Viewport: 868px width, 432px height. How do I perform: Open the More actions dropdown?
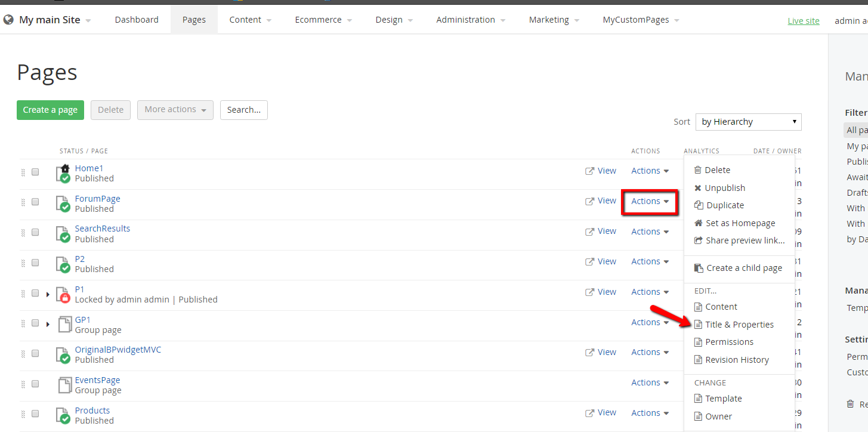click(x=175, y=110)
